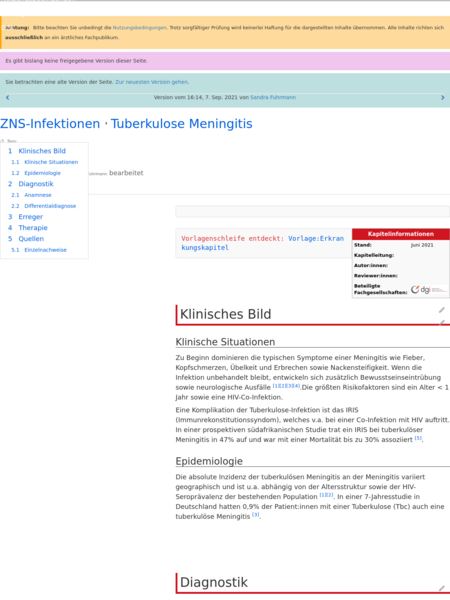Viewport: 450px width, 600px height.
Task: Jump to '1.2 Epidemiologie' in contents
Action: 36,173
